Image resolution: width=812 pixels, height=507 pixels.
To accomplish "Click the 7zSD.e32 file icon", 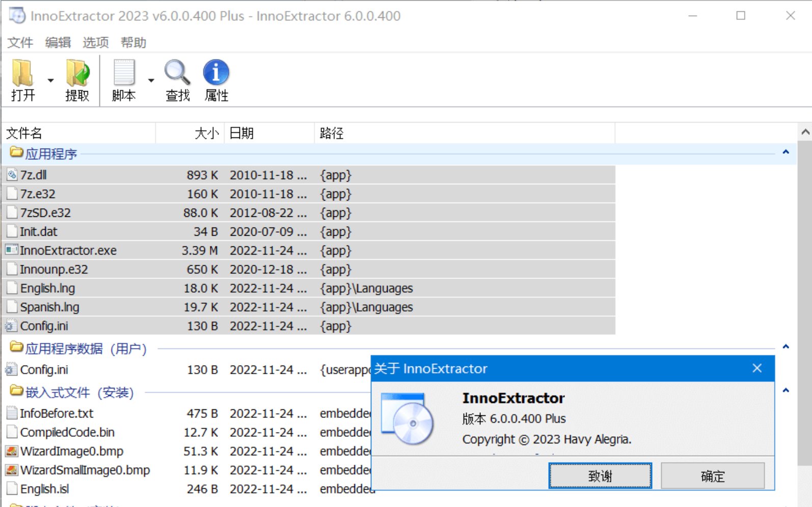I will click(x=12, y=213).
